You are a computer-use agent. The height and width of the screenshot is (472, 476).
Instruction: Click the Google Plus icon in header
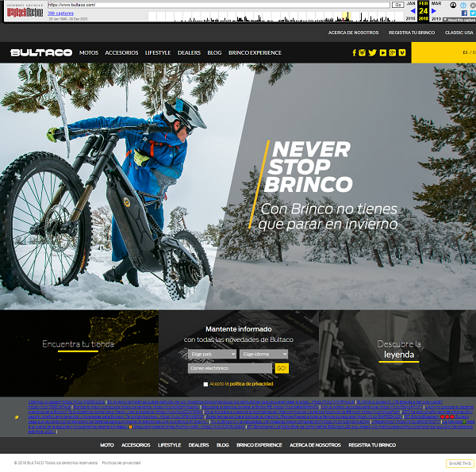(392, 53)
